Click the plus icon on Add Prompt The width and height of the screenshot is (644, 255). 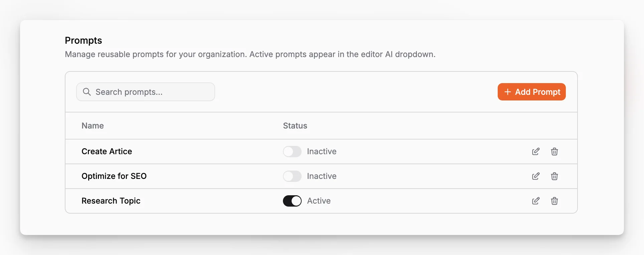pos(508,92)
